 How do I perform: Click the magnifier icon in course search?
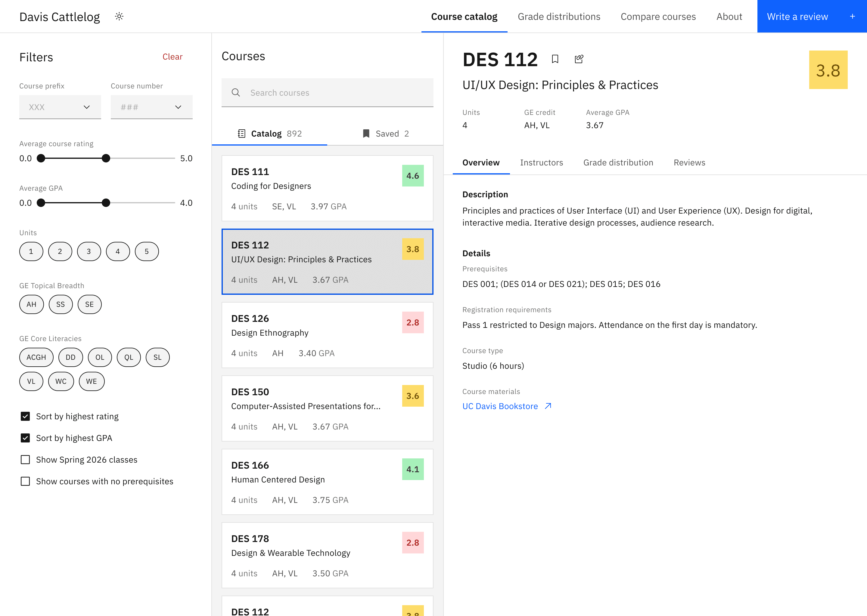[x=236, y=93]
